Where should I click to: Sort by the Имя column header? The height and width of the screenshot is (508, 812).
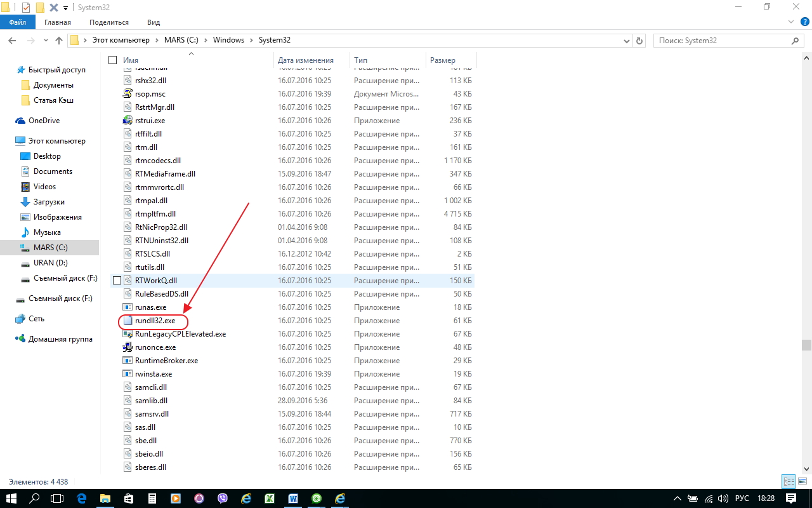coord(130,60)
